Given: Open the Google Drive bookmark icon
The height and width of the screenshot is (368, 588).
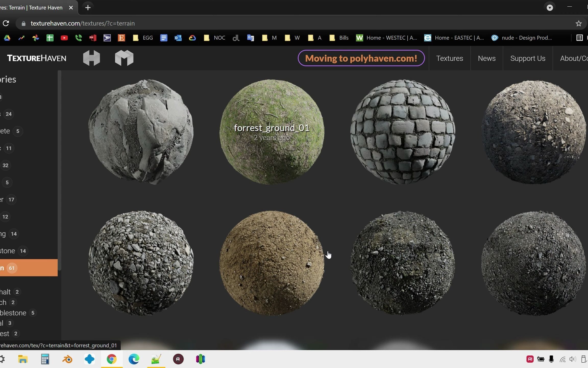Looking at the screenshot, I should (x=7, y=38).
